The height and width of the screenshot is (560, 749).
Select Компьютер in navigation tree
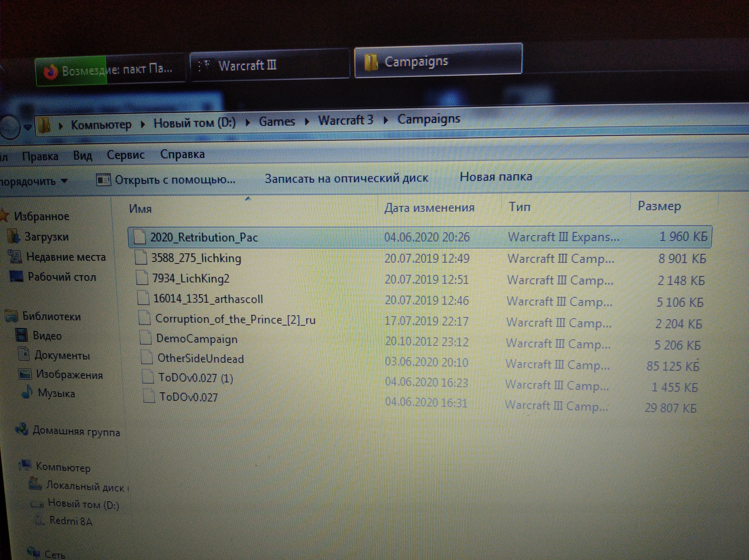[63, 468]
